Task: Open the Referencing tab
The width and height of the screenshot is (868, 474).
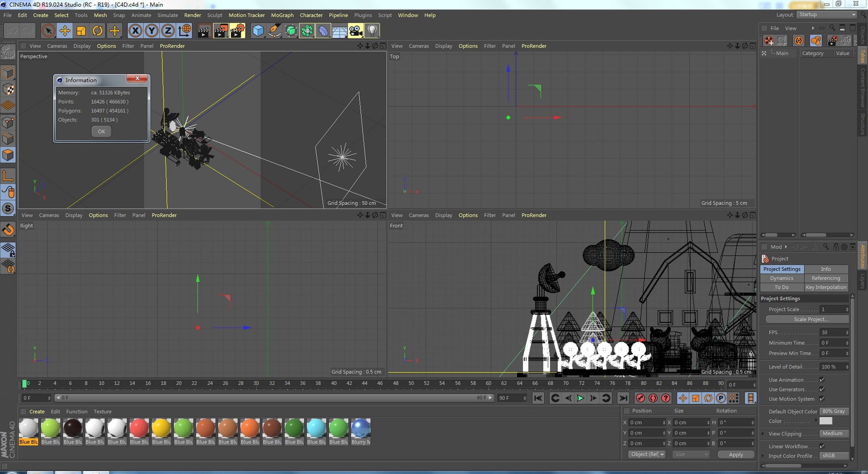Action: 826,278
